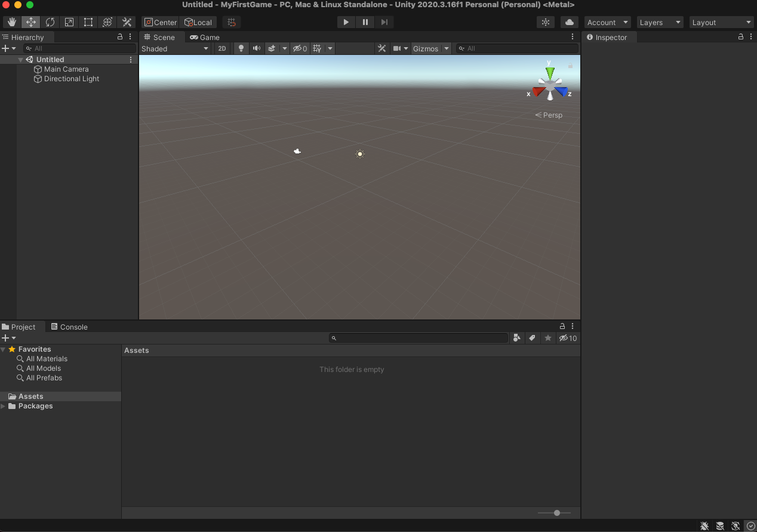Open scene effects dropdown arrow
Image resolution: width=757 pixels, height=532 pixels.
[x=285, y=48]
